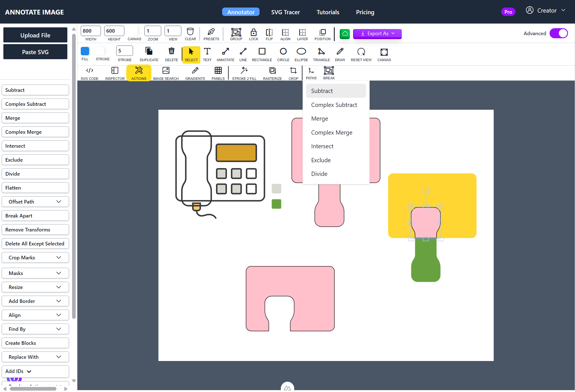Choose Merge in the Paths menu
Viewport: 575px width, 392px height.
coord(336,119)
